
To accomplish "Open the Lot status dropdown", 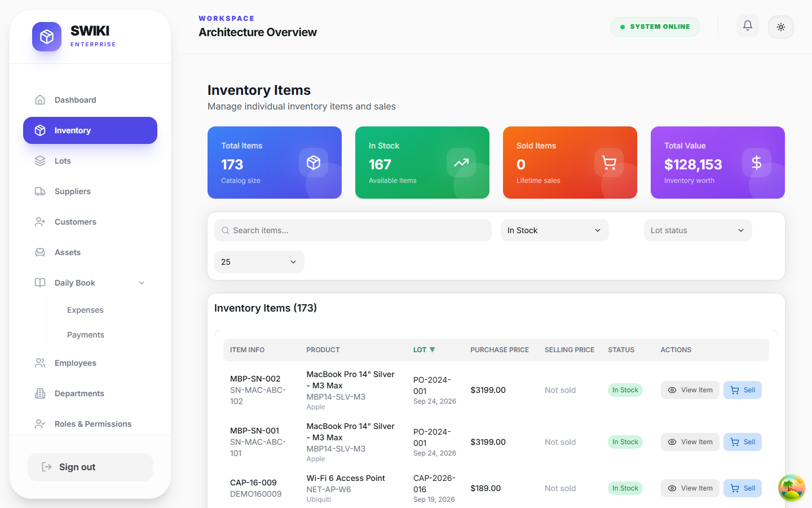I will click(698, 230).
